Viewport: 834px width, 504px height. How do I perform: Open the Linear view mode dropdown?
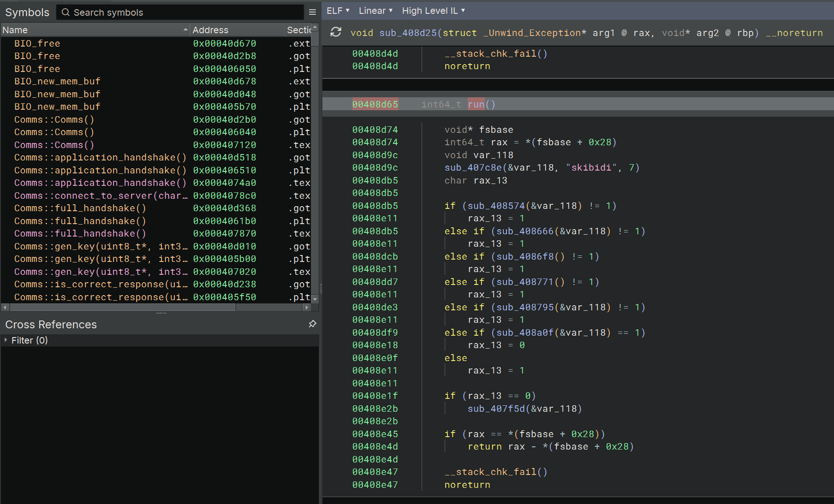tap(375, 10)
